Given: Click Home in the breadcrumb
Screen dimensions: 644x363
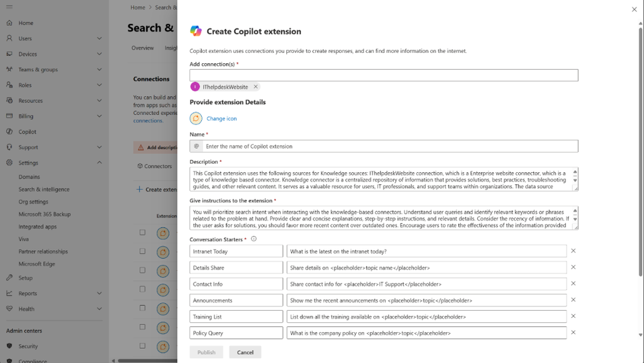Looking at the screenshot, I should pyautogui.click(x=137, y=7).
